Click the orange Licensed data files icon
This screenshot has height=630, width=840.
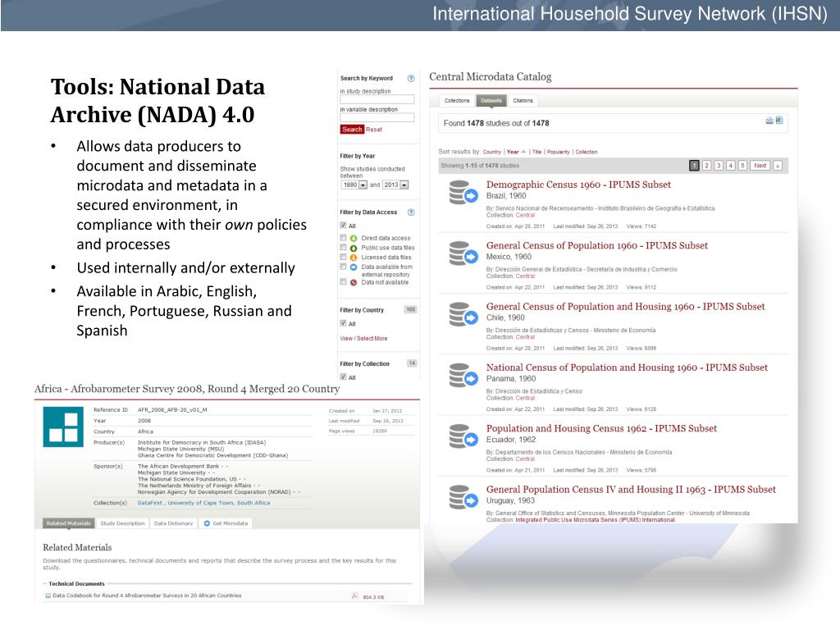pyautogui.click(x=354, y=258)
